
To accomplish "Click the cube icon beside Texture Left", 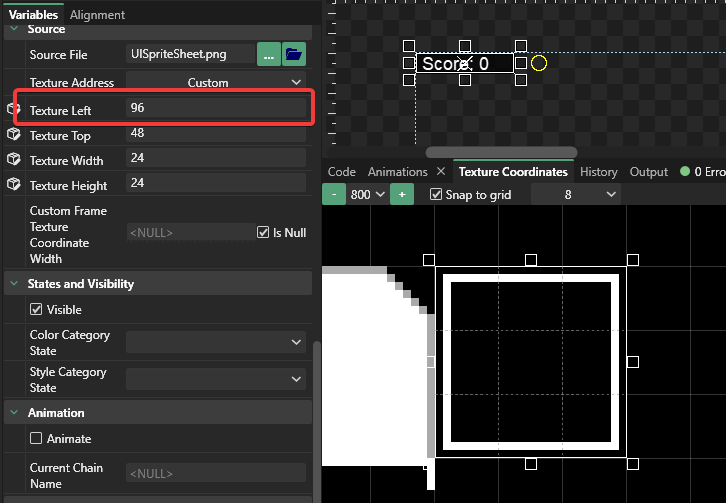I will 14,108.
